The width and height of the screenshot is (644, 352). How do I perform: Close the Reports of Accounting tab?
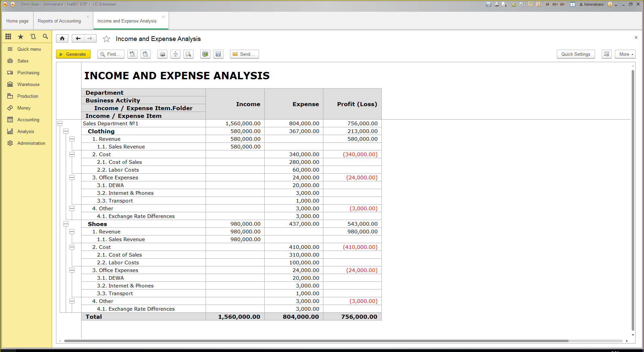coord(88,16)
